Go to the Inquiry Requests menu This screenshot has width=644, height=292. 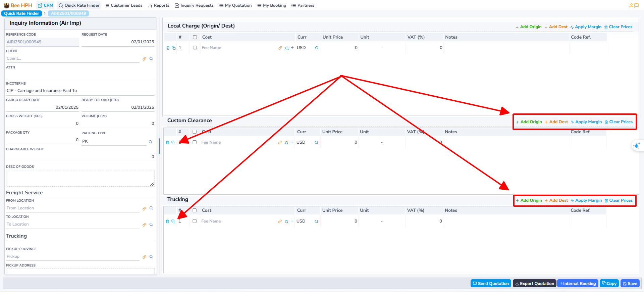pos(194,5)
